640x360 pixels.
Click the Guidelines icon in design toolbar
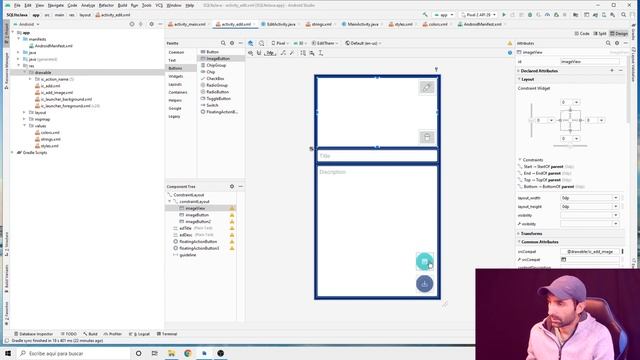coord(321,53)
